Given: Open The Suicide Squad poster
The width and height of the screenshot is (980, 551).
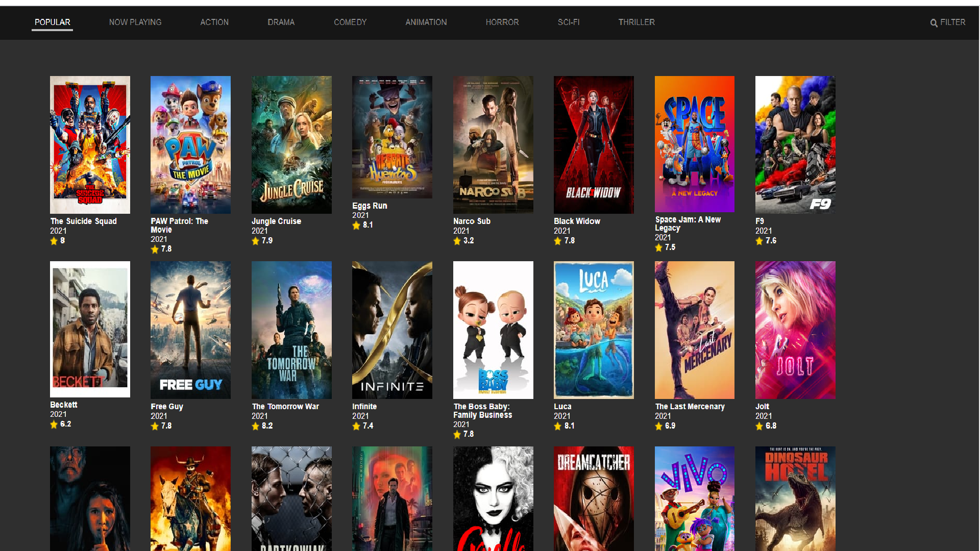Looking at the screenshot, I should 90,145.
